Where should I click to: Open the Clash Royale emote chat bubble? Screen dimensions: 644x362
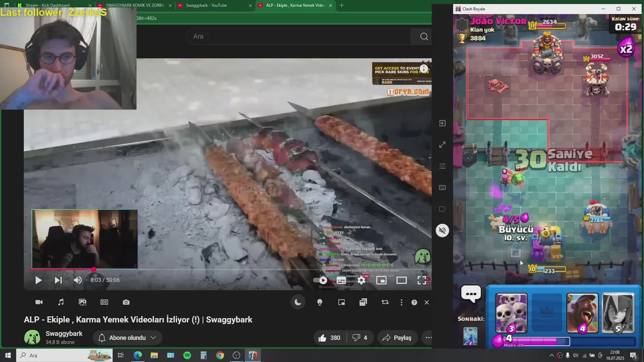click(x=471, y=294)
